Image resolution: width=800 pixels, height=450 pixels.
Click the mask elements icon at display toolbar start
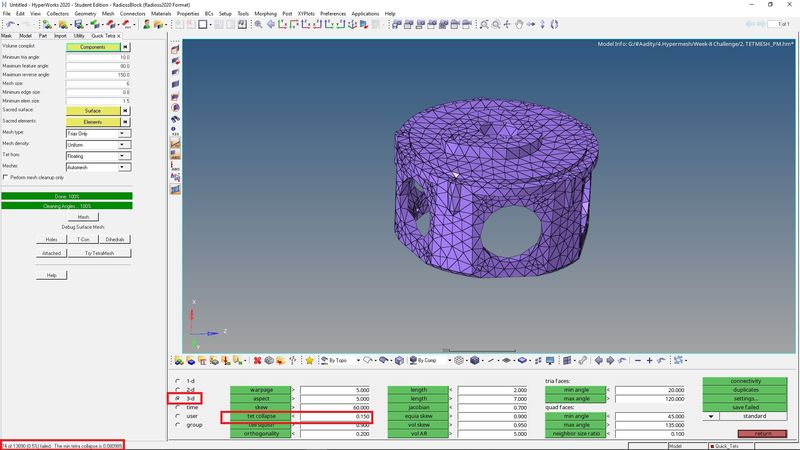pos(179,361)
